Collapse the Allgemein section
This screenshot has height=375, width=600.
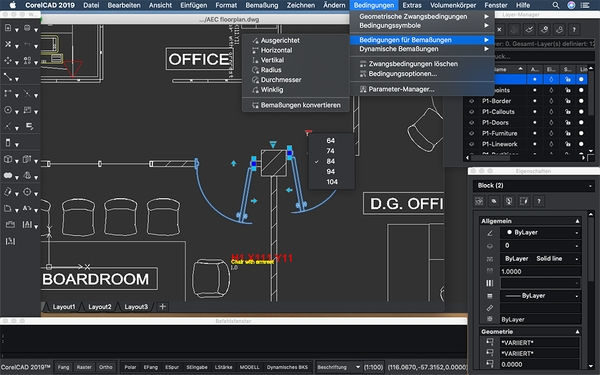(577, 221)
